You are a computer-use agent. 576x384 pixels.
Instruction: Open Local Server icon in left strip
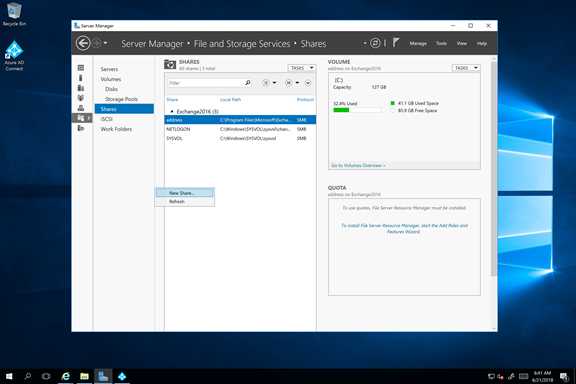(81, 78)
